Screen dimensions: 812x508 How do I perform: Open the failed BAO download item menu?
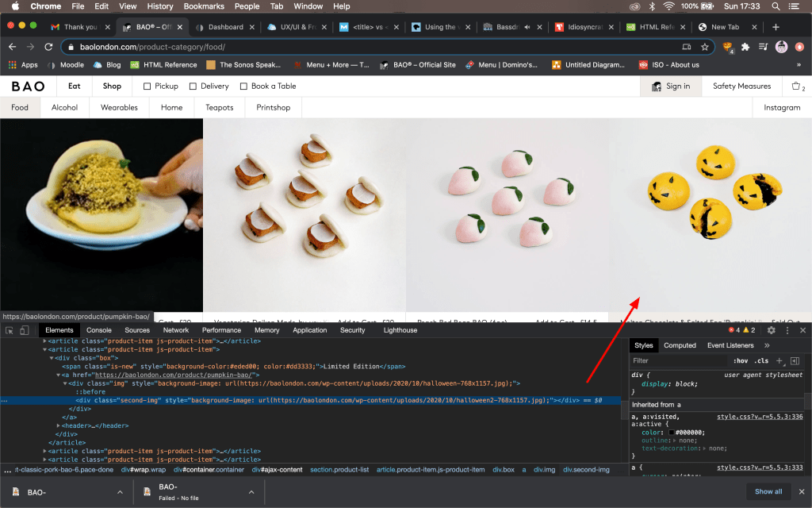pyautogui.click(x=251, y=492)
